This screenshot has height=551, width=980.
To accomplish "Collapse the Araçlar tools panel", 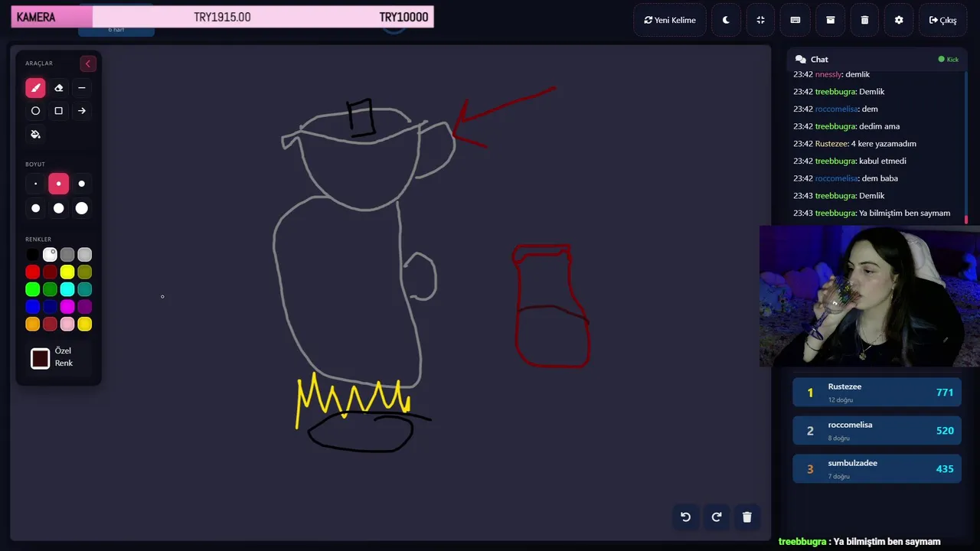I will (88, 64).
